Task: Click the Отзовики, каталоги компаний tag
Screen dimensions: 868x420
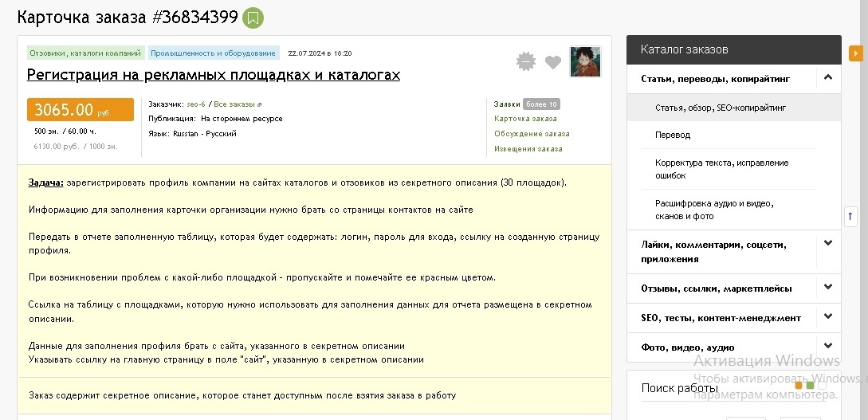Action: 85,53
